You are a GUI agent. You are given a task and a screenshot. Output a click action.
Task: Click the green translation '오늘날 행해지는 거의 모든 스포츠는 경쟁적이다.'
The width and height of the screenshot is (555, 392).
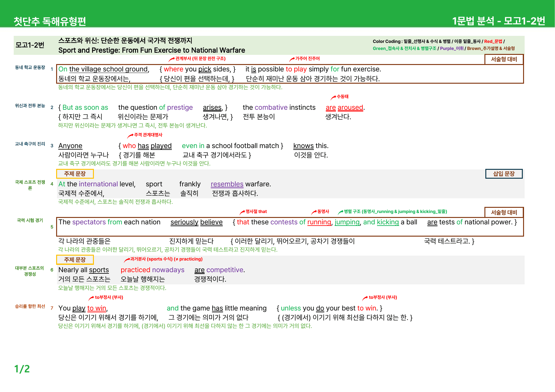[x=112, y=288]
